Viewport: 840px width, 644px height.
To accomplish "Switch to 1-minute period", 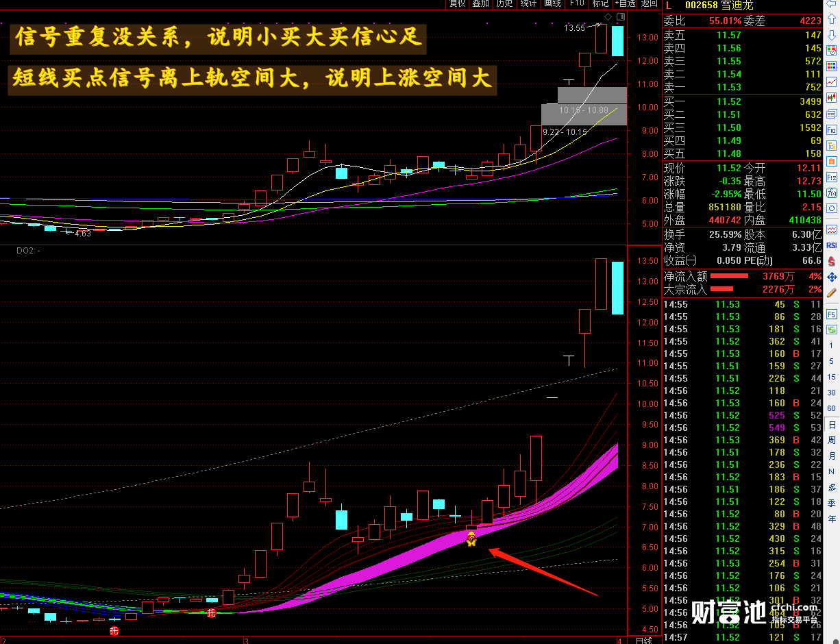I will (832, 346).
